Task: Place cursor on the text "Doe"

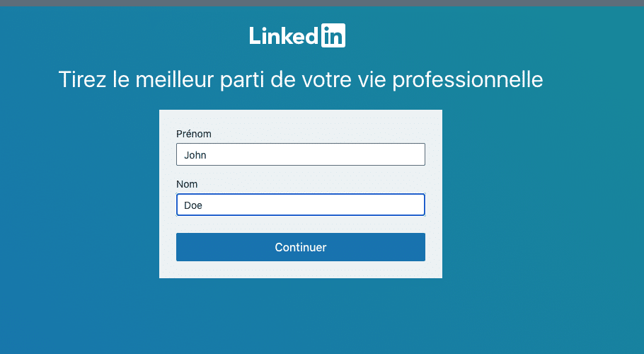Action: pos(193,205)
